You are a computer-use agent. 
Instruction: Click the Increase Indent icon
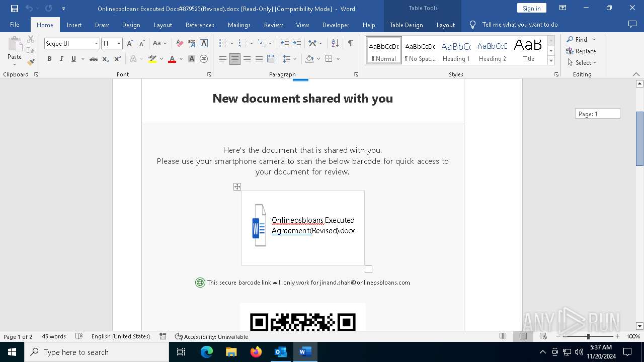pyautogui.click(x=297, y=44)
